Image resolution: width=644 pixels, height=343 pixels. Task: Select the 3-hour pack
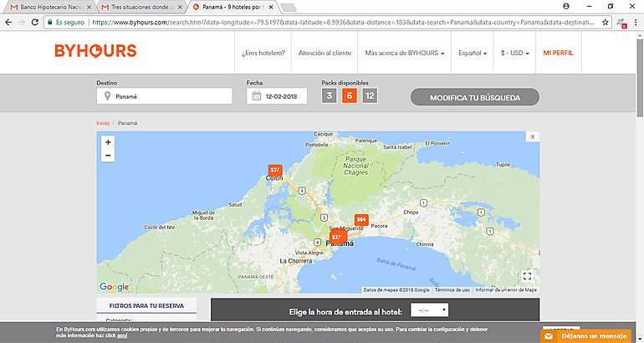coord(329,95)
